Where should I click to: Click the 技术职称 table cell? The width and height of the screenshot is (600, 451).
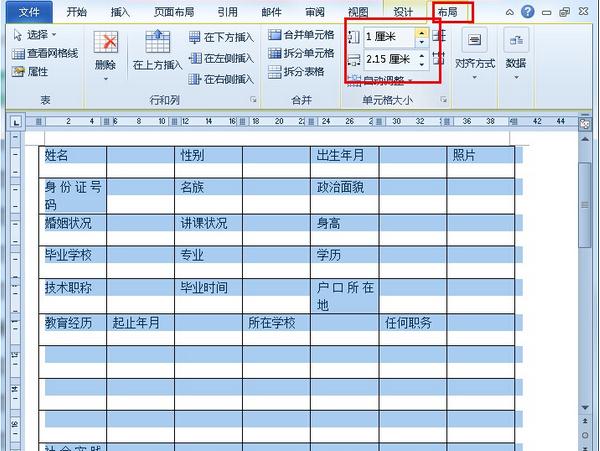[73, 296]
